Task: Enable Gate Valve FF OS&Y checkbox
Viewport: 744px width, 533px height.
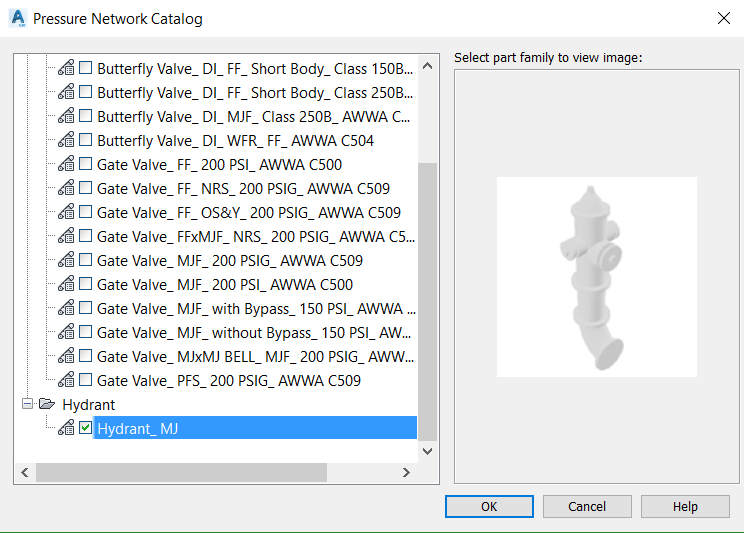Action: click(85, 212)
